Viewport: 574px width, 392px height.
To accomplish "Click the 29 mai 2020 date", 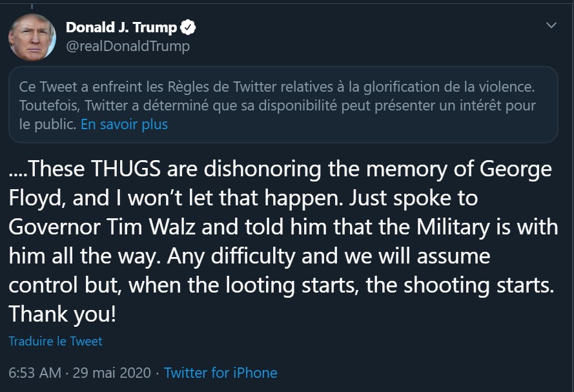I will tap(113, 373).
